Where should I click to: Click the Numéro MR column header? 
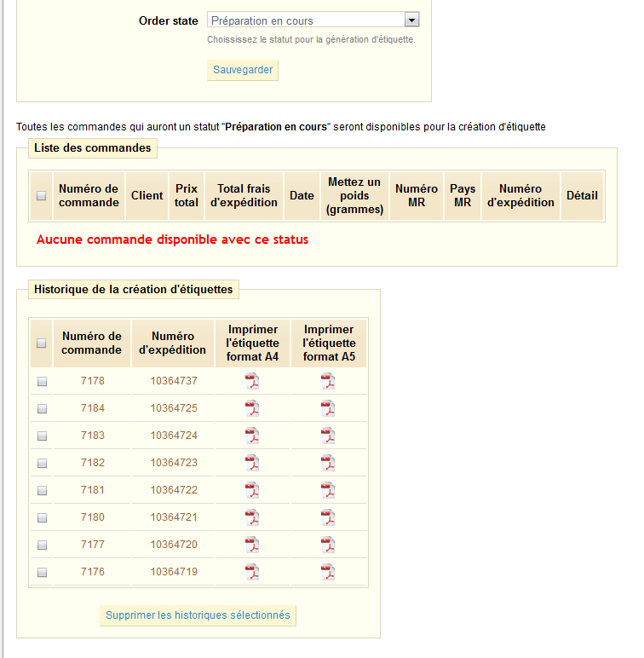click(x=417, y=195)
